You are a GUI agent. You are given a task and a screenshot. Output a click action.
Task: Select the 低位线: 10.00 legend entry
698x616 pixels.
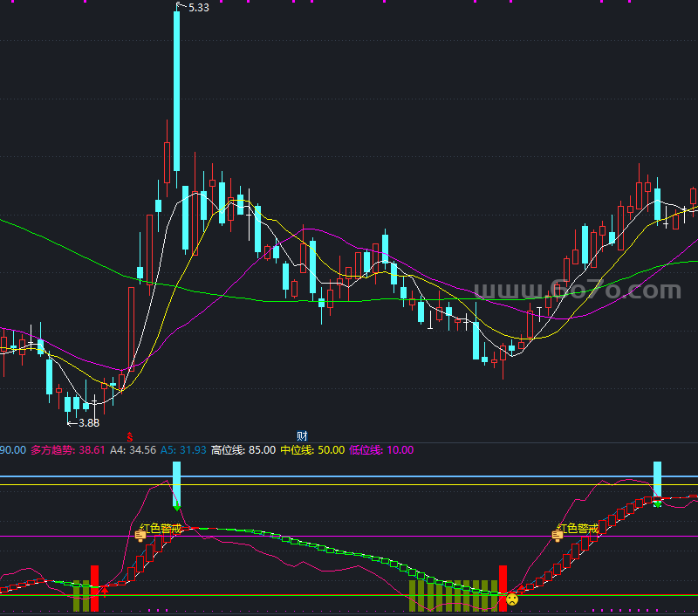[381, 450]
